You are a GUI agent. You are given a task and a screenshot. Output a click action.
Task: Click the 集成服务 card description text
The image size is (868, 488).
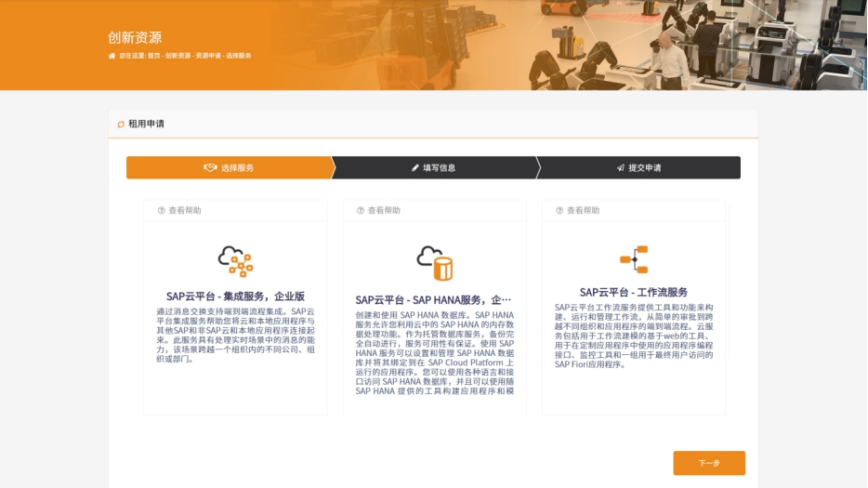(235, 336)
